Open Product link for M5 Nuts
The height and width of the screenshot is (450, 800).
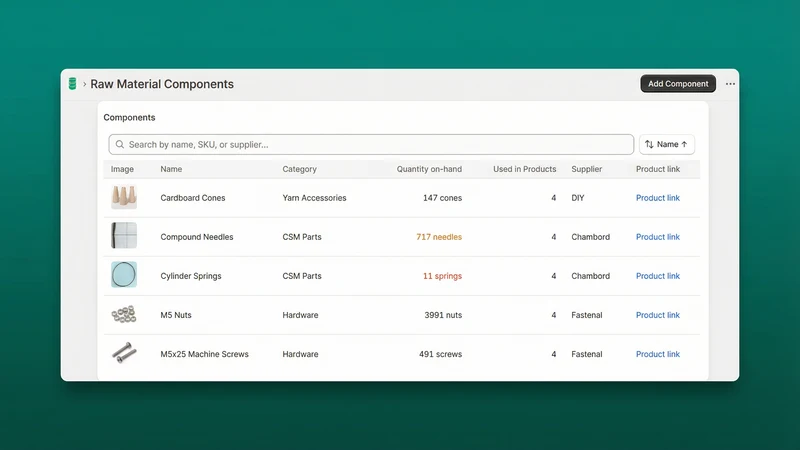pos(658,315)
